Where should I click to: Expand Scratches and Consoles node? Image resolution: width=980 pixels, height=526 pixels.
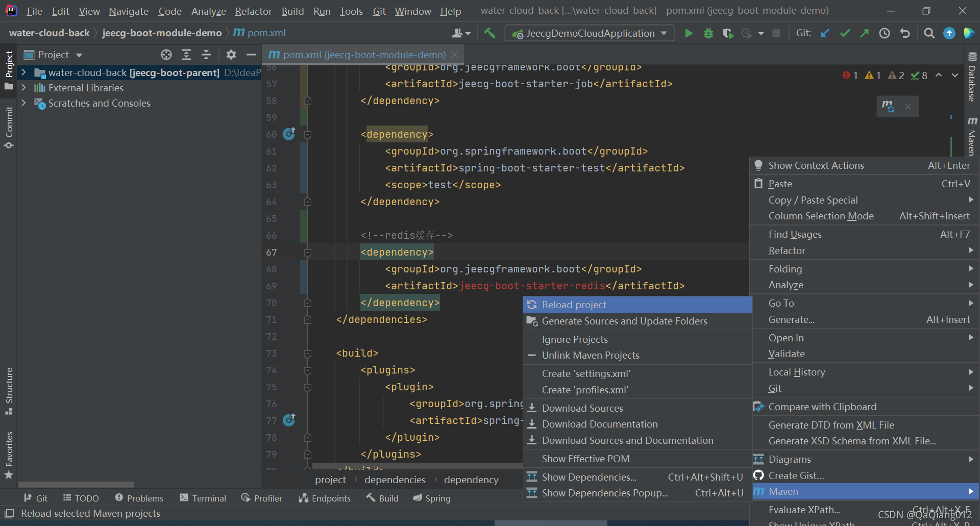pos(23,103)
